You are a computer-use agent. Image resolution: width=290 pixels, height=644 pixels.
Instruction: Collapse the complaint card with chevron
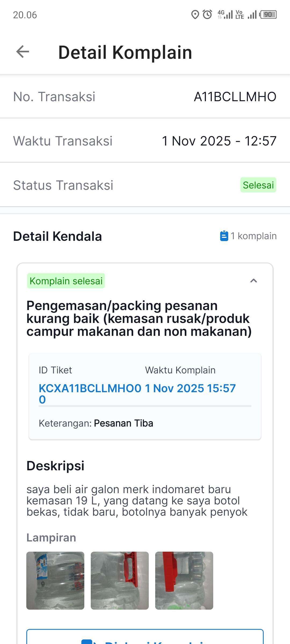[253, 281]
